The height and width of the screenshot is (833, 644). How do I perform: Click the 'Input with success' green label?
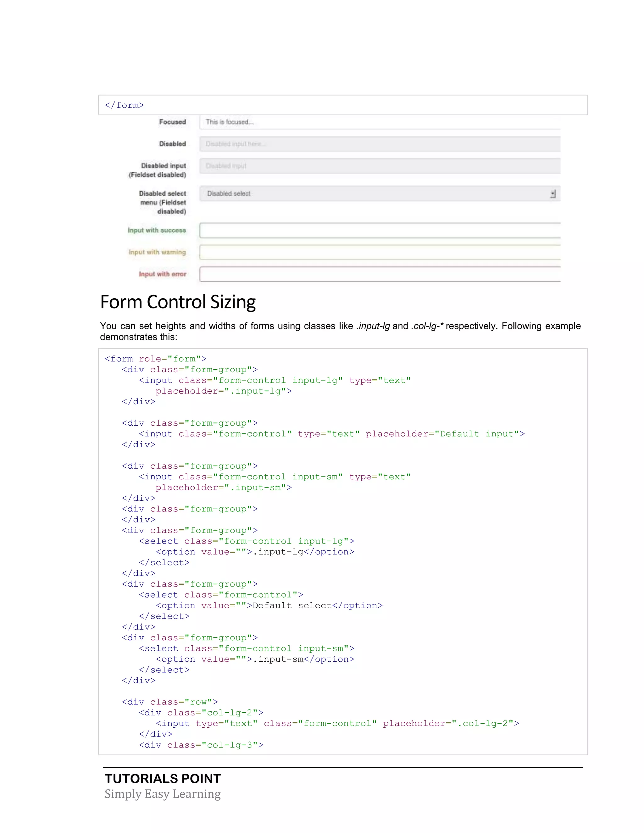point(157,230)
